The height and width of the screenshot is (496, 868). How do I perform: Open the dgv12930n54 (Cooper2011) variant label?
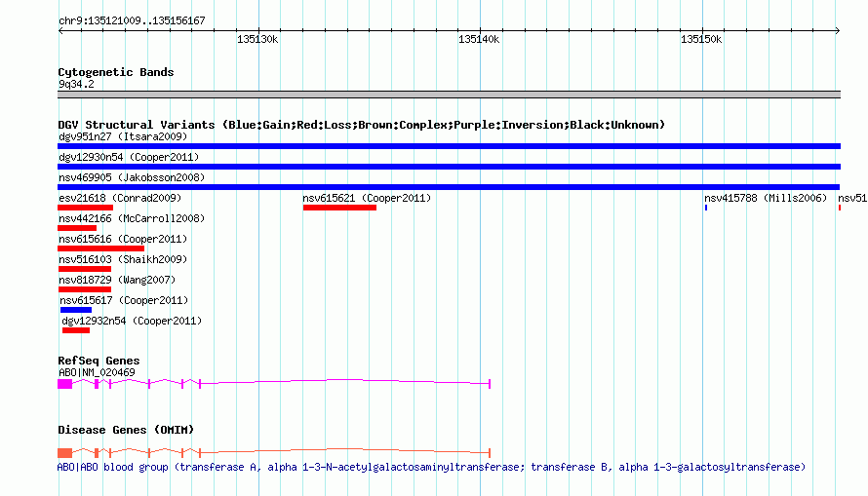pos(129,157)
